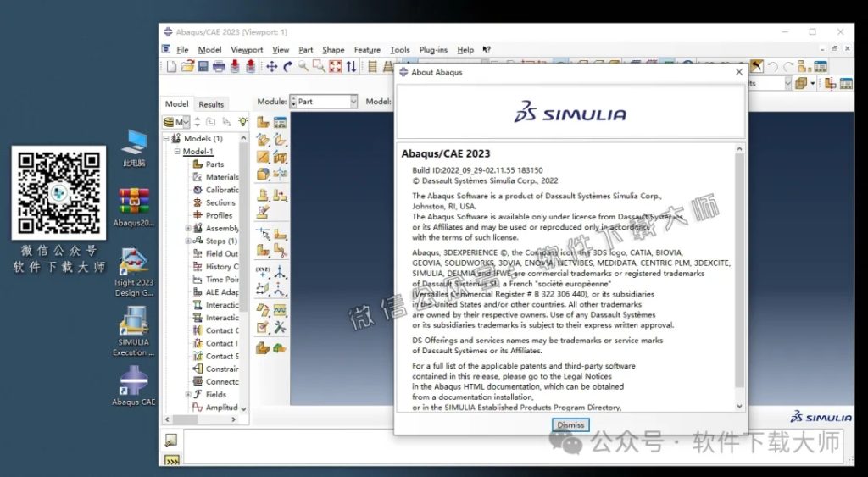Open the Help menu
The image size is (868, 477).
pyautogui.click(x=465, y=49)
